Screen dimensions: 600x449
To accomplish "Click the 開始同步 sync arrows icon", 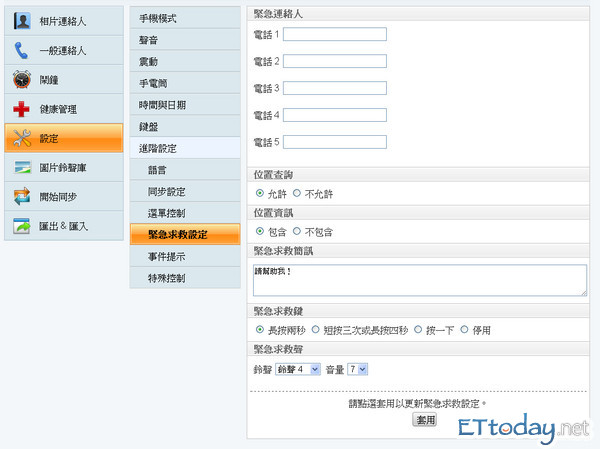I will click(x=22, y=197).
